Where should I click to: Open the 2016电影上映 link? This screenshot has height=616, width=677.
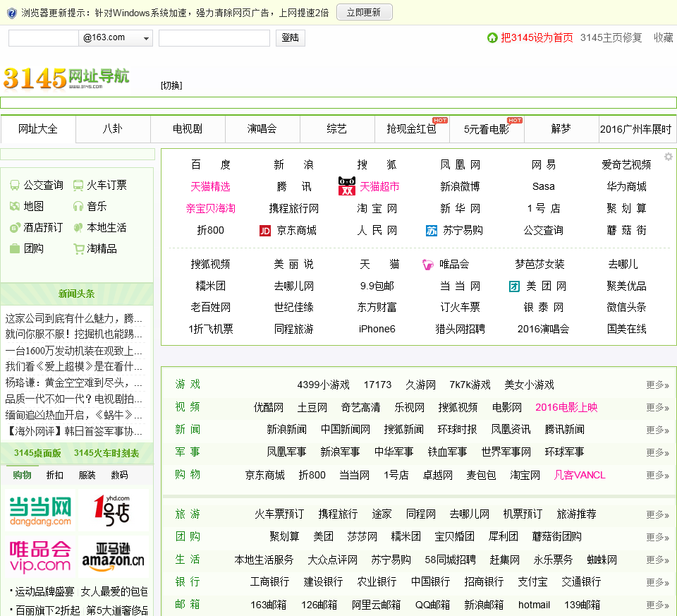566,407
